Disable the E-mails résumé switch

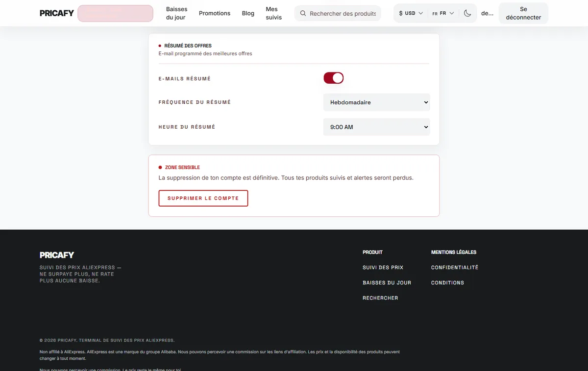pyautogui.click(x=334, y=78)
